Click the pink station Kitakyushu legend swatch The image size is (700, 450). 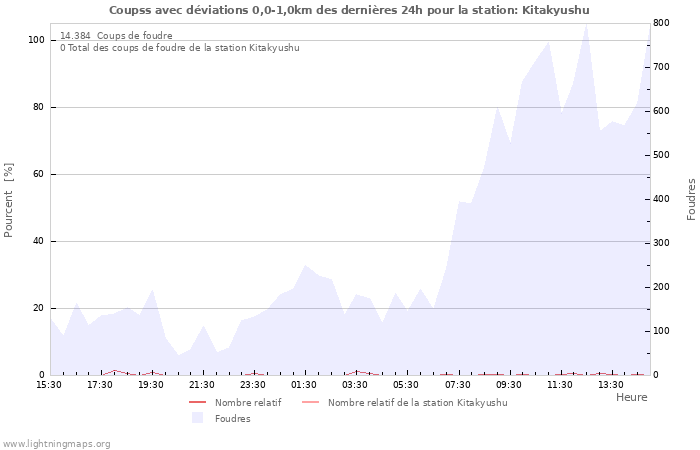coord(311,403)
